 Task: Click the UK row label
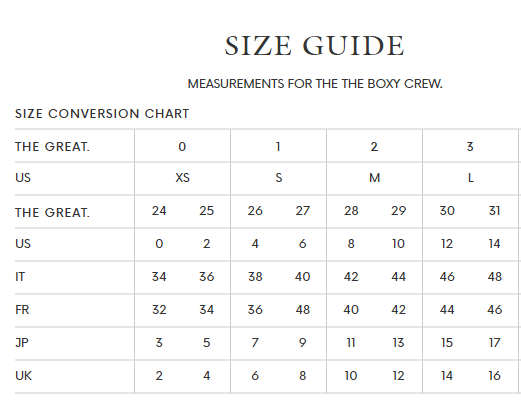tap(23, 376)
